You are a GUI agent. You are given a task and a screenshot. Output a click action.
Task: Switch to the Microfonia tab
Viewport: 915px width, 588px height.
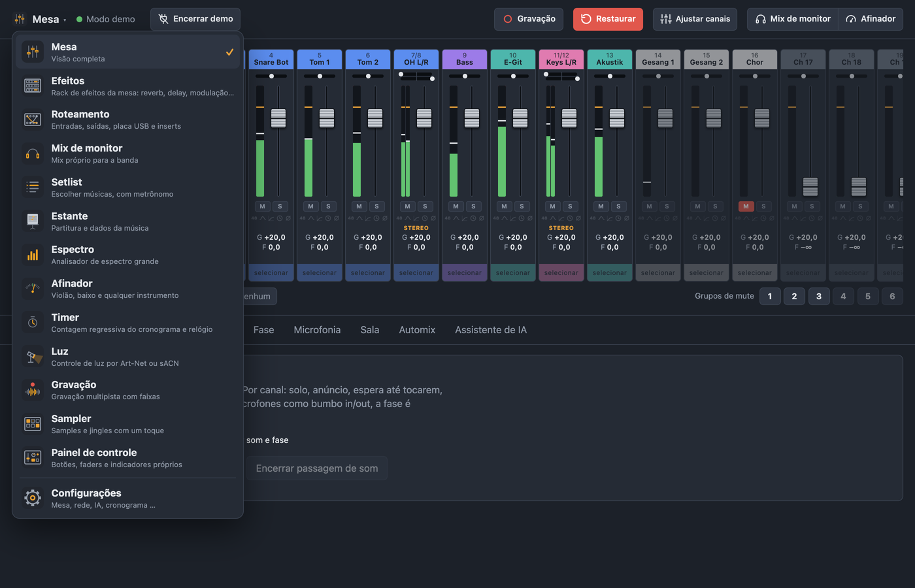pos(317,330)
